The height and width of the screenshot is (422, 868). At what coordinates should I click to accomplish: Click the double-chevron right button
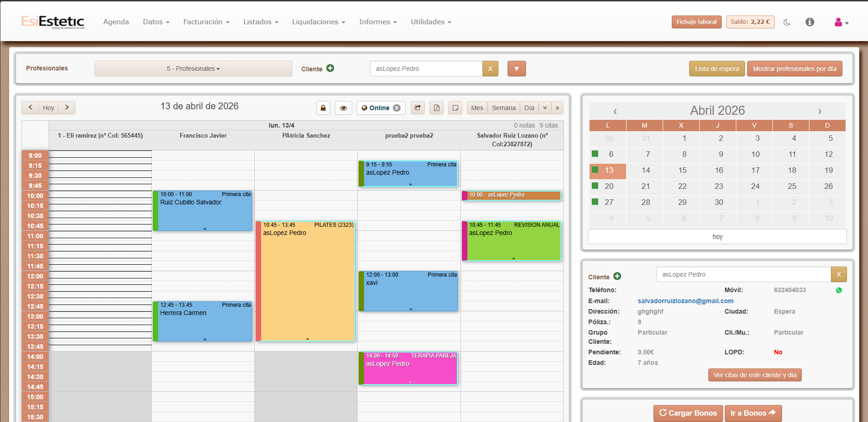point(557,108)
